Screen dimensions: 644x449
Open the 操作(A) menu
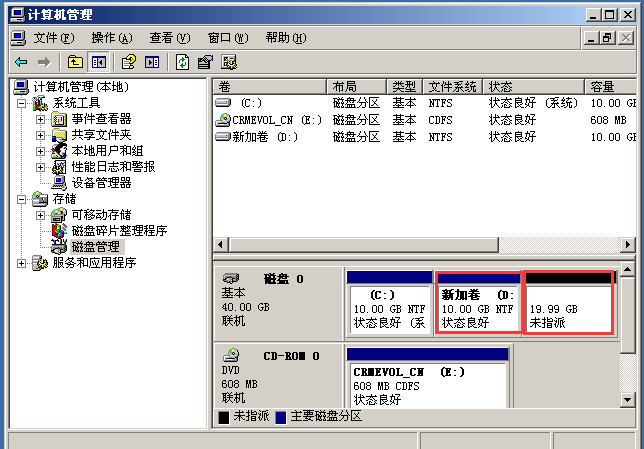tap(112, 38)
